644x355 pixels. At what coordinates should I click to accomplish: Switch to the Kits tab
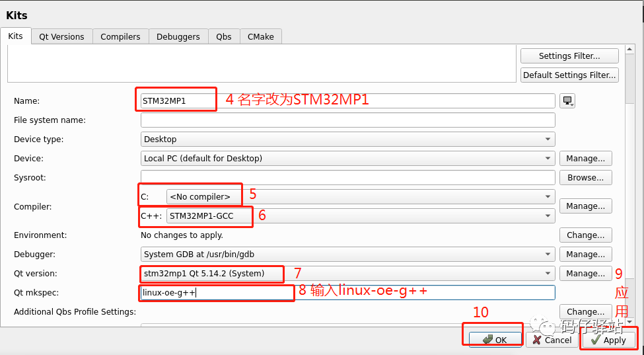click(x=16, y=36)
